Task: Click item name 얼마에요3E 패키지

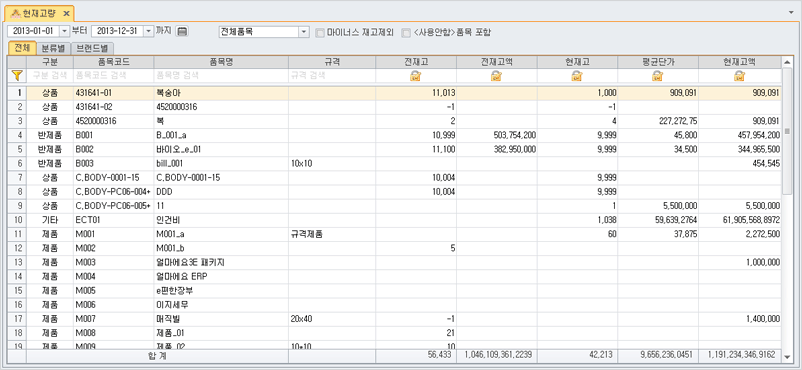Action: point(190,263)
